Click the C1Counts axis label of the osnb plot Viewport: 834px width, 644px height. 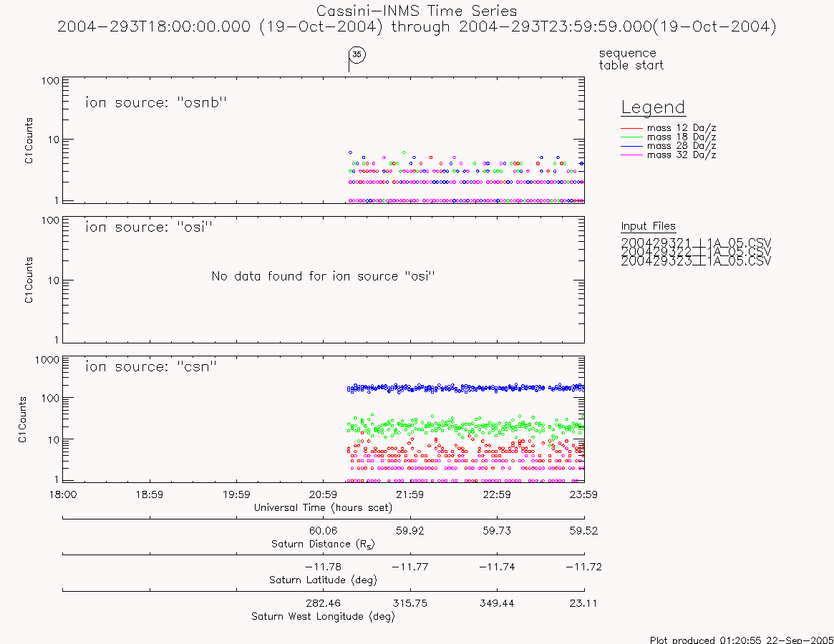pos(29,140)
